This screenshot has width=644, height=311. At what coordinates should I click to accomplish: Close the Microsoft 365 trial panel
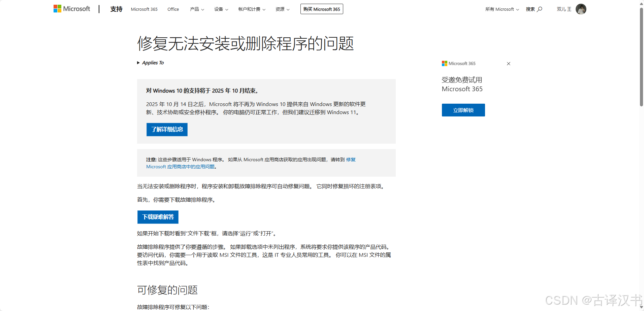508,63
